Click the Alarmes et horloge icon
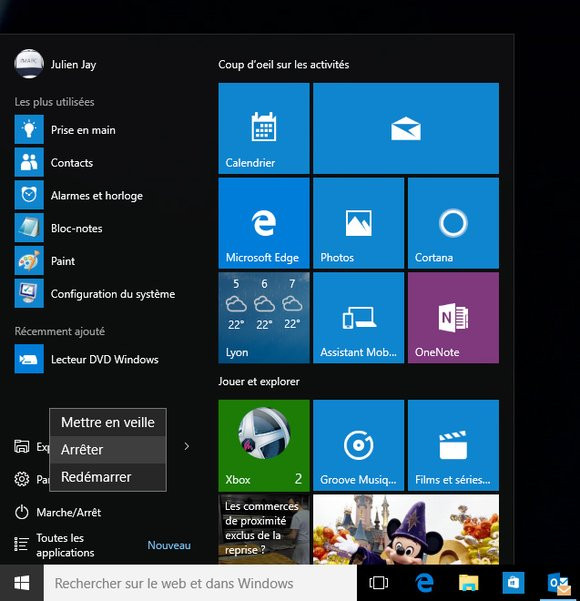Viewport: 580px width, 601px height. 29,195
